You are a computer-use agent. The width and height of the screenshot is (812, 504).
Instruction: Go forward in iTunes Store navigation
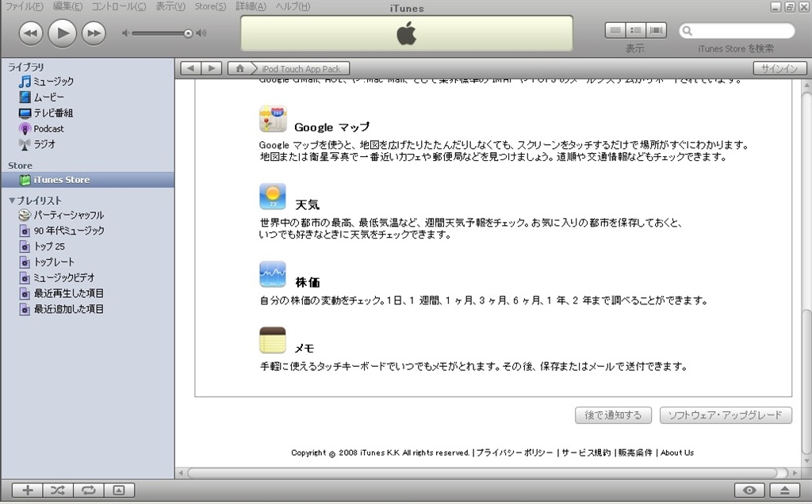211,68
